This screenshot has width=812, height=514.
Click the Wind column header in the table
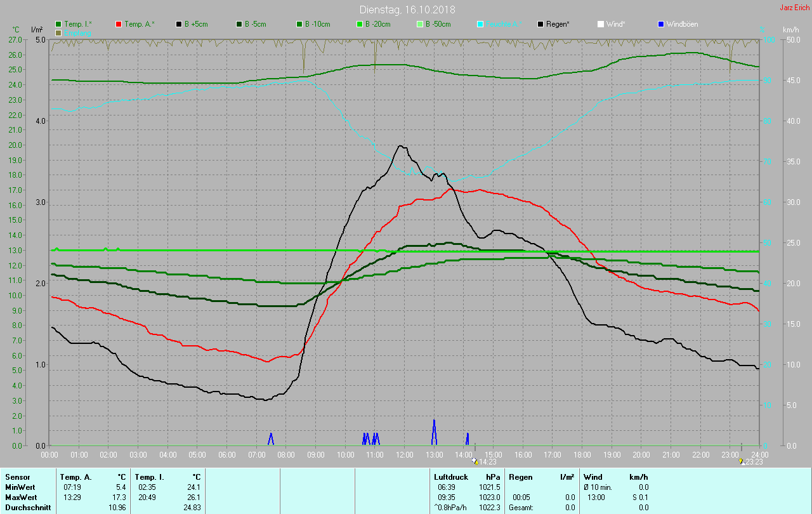click(x=593, y=477)
